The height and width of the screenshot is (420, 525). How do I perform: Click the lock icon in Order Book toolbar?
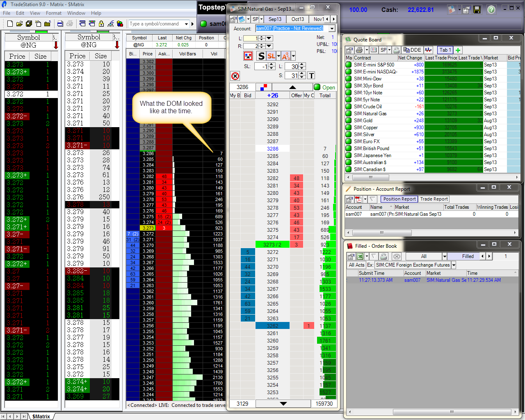coord(383,256)
